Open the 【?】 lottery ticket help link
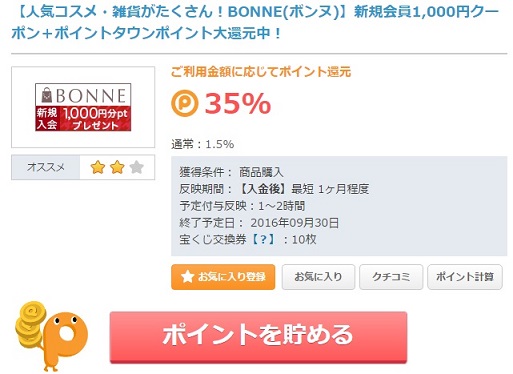The height and width of the screenshot is (374, 513). 263,239
